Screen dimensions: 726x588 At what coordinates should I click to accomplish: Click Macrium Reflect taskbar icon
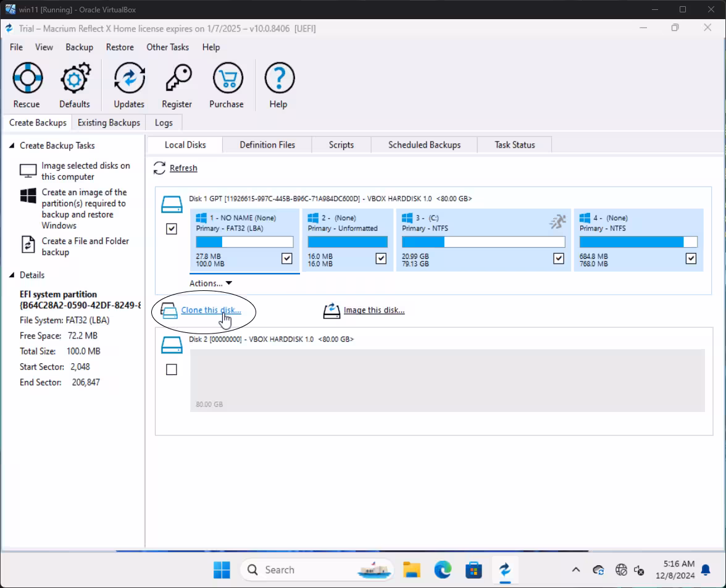505,570
